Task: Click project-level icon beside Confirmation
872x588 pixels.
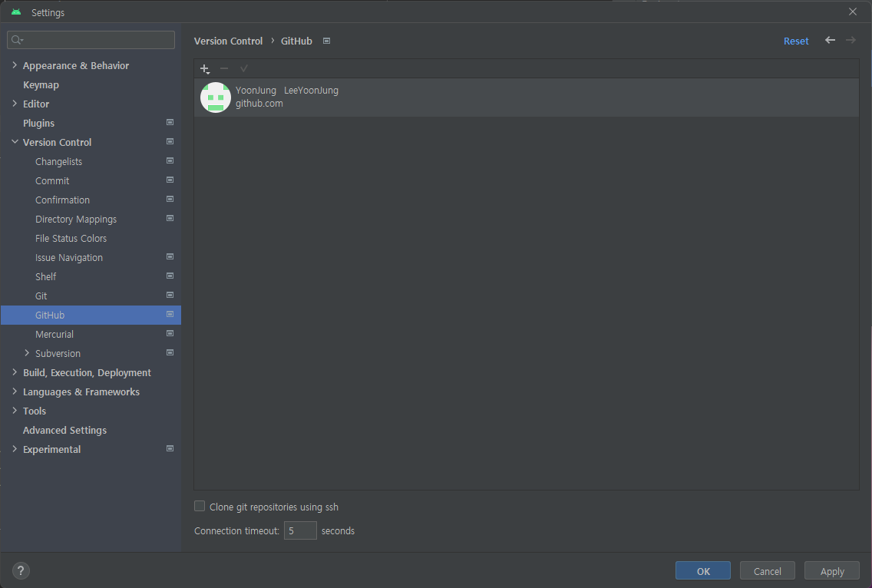Action: click(170, 199)
